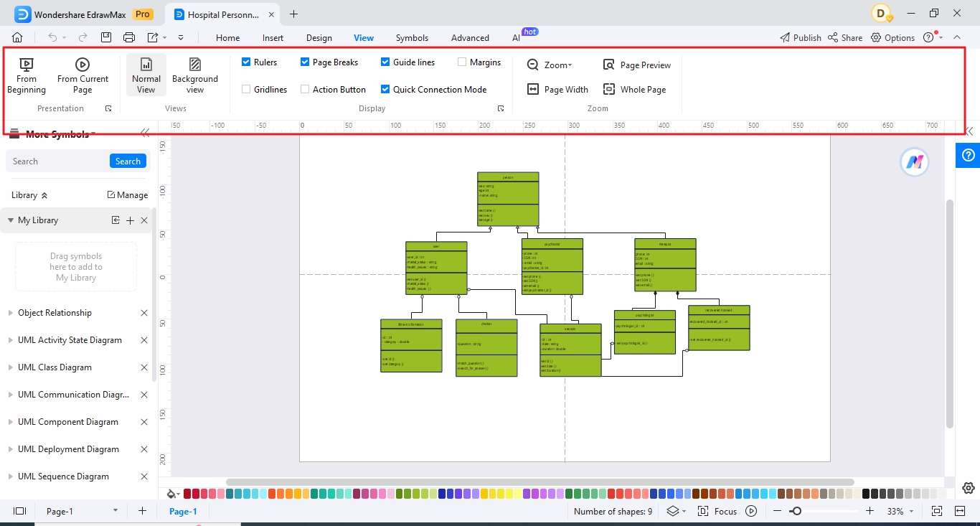This screenshot has height=526, width=980.
Task: Click the blue Search button
Action: pyautogui.click(x=128, y=161)
